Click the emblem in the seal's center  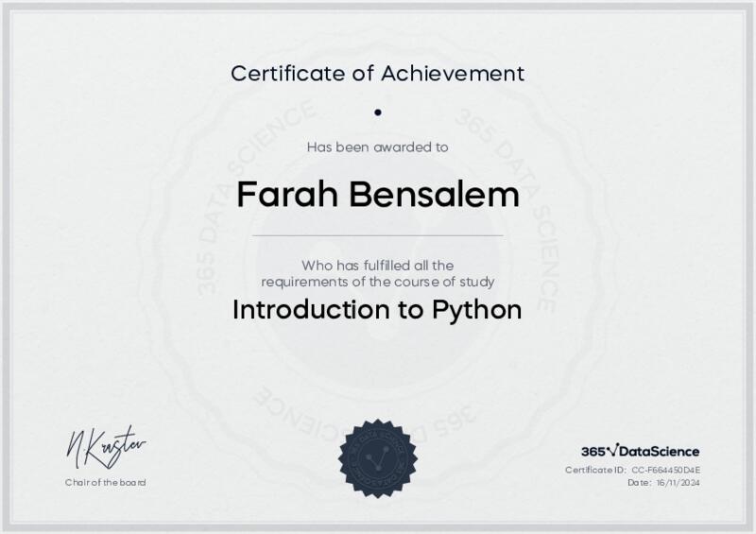(x=378, y=458)
